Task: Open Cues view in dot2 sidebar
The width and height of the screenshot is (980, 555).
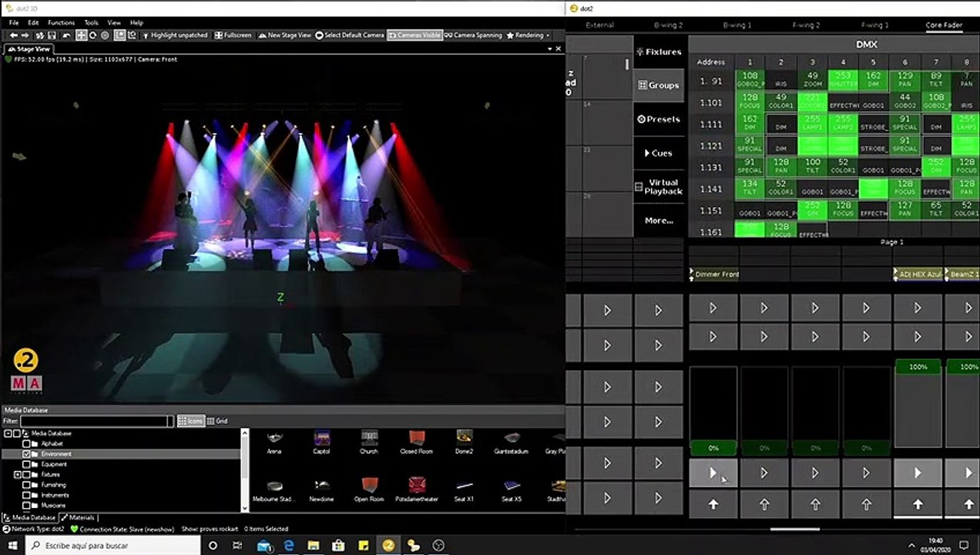Action: (659, 153)
